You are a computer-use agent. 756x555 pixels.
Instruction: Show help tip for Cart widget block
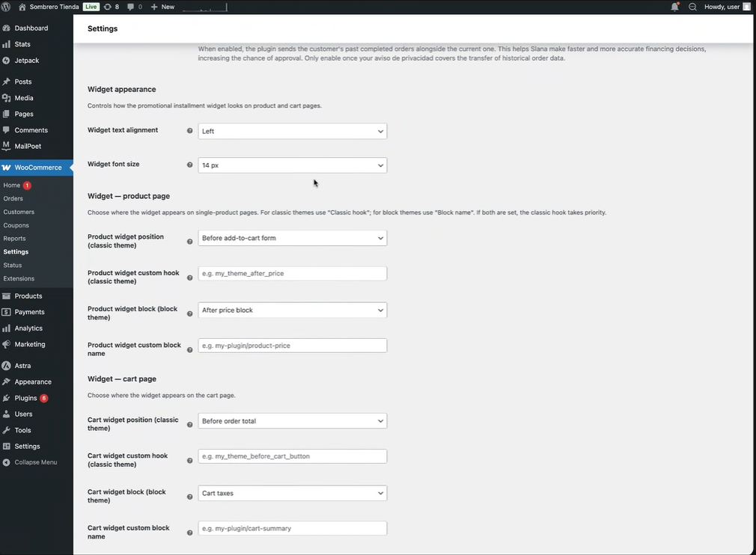(189, 497)
